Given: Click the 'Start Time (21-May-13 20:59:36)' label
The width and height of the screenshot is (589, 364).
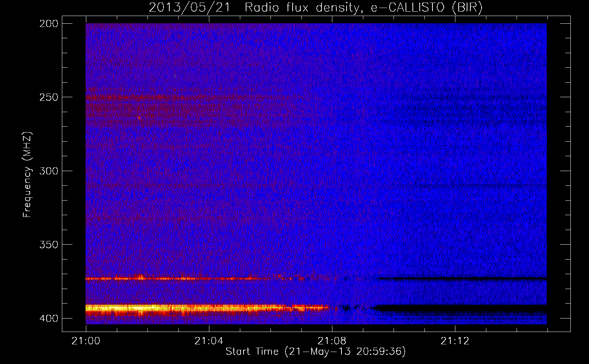Looking at the screenshot, I should [316, 352].
